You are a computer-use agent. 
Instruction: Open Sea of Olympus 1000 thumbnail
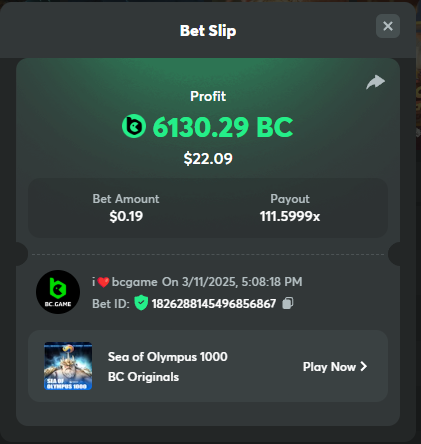click(x=68, y=366)
